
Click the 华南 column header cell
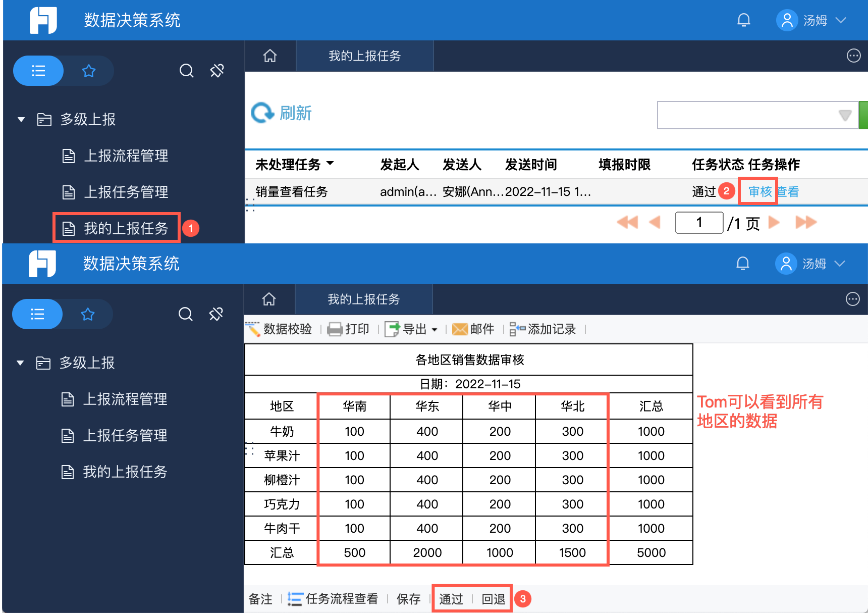354,406
